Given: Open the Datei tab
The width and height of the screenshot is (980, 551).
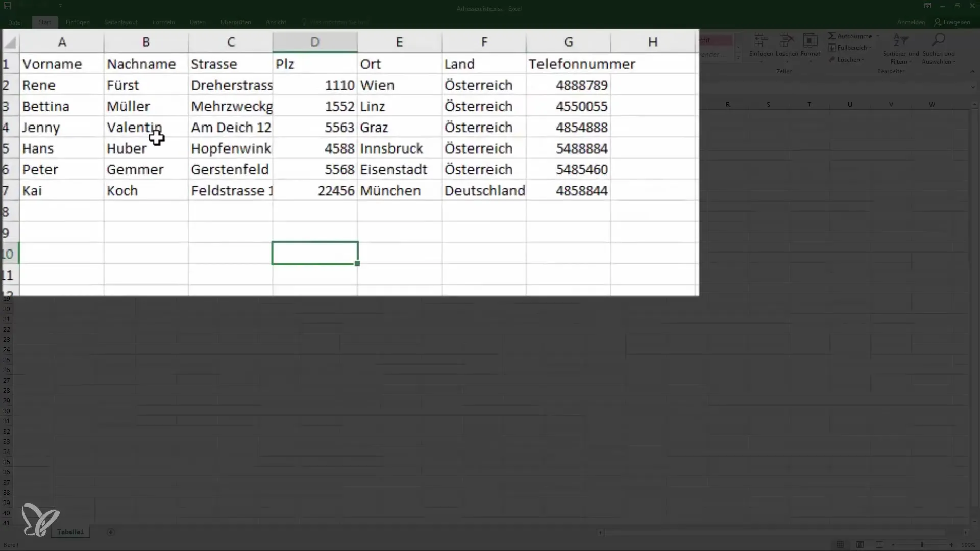Looking at the screenshot, I should coord(15,22).
